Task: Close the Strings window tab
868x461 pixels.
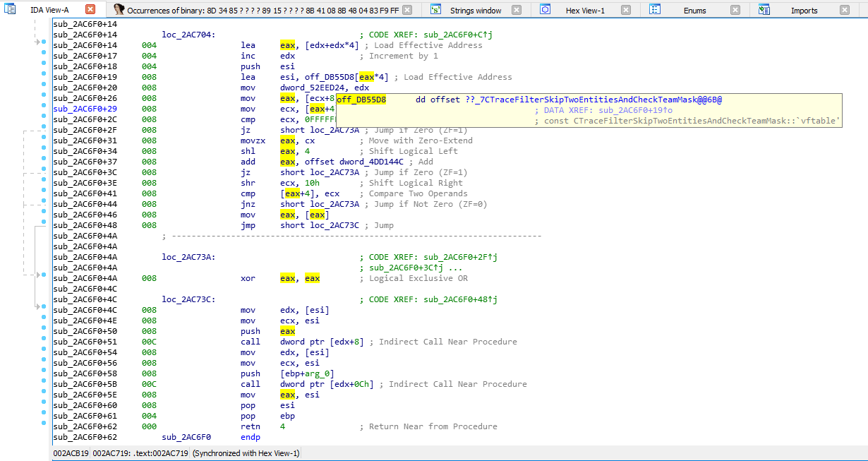Action: pos(517,10)
